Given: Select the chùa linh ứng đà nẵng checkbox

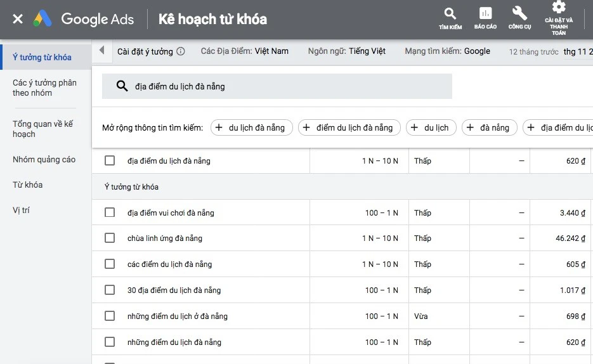Looking at the screenshot, I should coord(110,238).
